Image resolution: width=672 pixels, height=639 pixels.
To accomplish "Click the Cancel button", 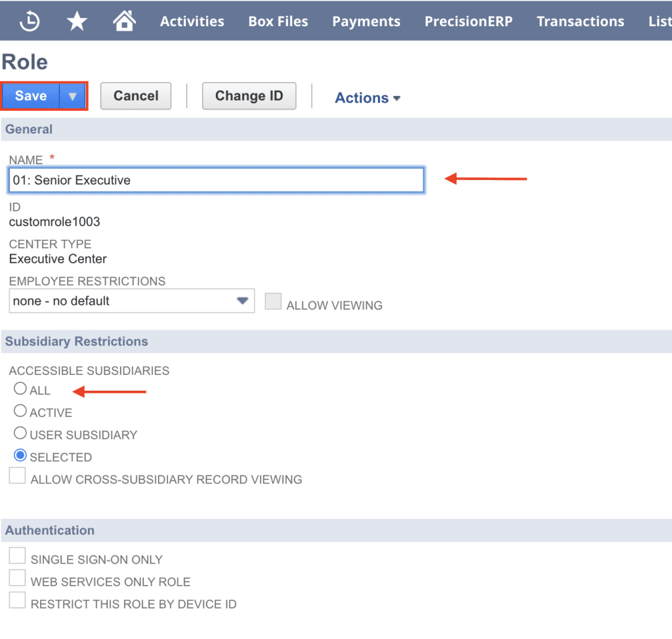I will 136,96.
